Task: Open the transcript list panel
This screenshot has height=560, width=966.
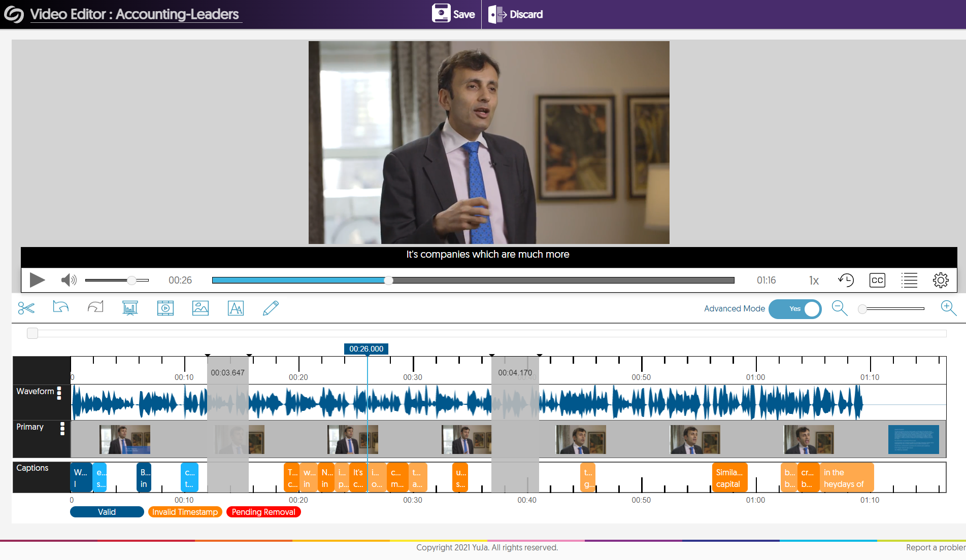Action: pos(909,281)
